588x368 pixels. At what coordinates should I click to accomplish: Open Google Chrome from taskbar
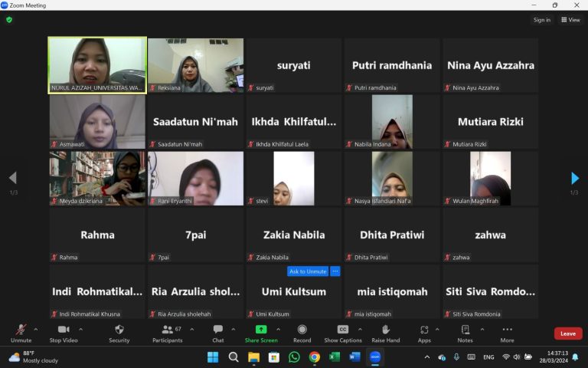tap(314, 356)
